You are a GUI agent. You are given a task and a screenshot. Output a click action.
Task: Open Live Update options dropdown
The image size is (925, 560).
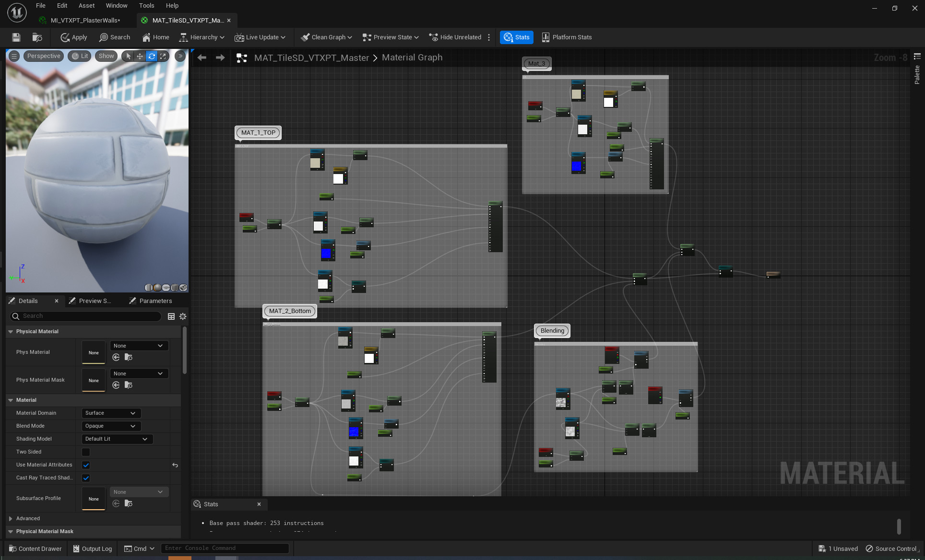[260, 37]
